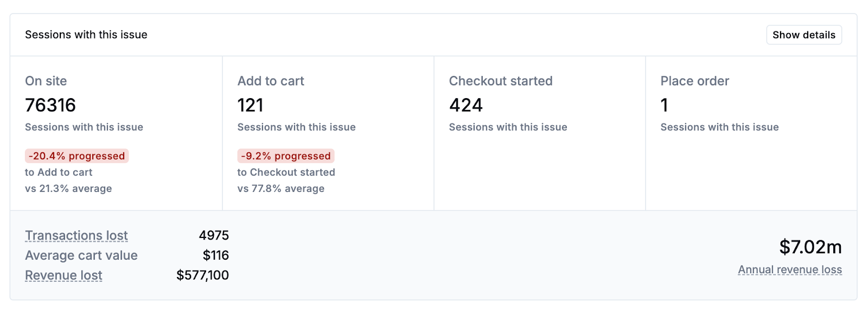
Task: Select the On site stage label
Action: [x=46, y=81]
